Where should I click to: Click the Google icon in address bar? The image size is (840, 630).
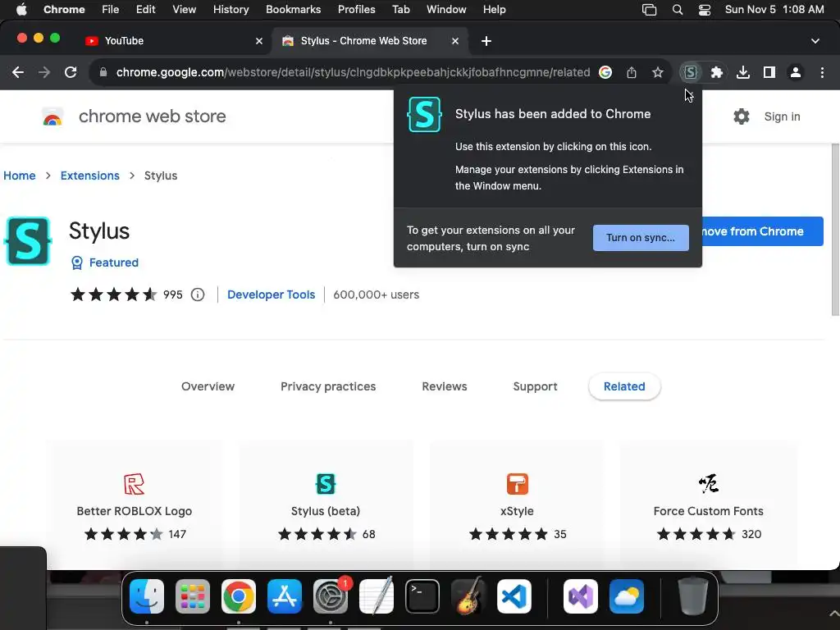[x=605, y=72]
